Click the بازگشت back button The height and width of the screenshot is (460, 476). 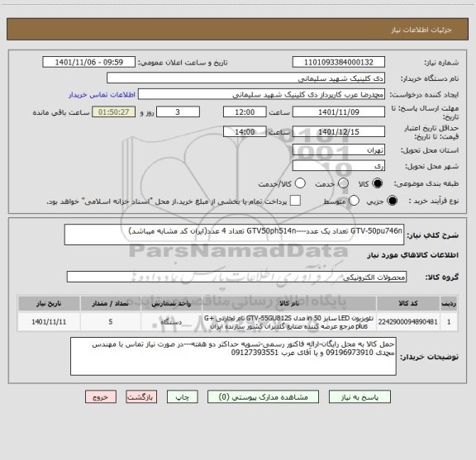click(141, 397)
